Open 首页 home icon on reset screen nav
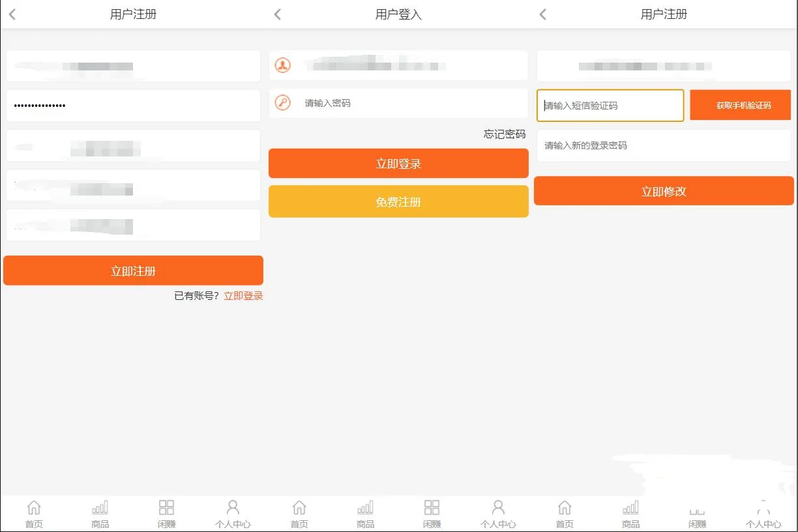798x532 pixels. tap(565, 512)
